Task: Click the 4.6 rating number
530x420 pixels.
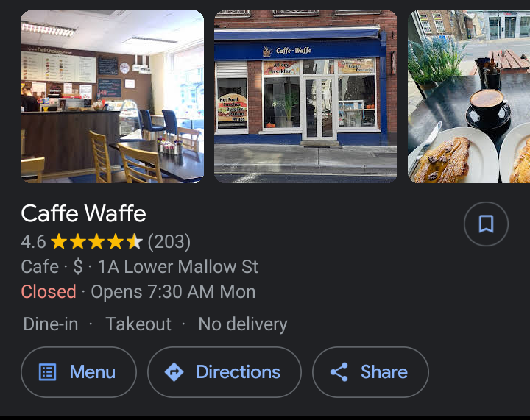Action: (x=33, y=242)
